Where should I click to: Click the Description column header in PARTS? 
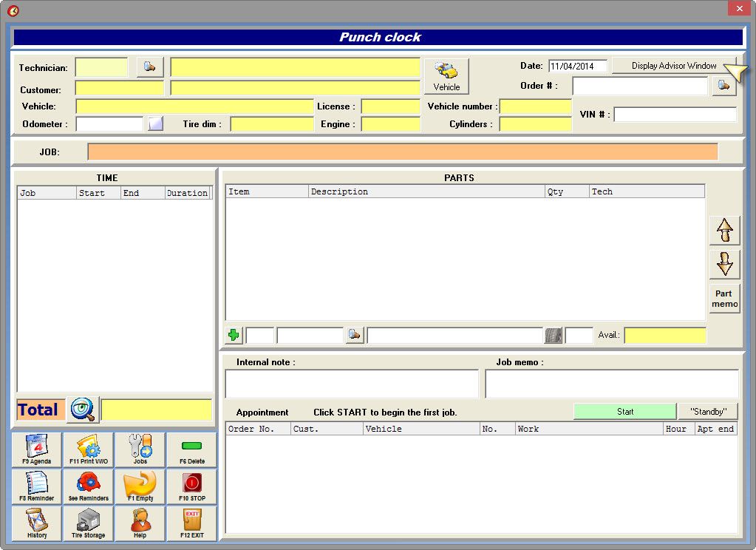pos(426,191)
